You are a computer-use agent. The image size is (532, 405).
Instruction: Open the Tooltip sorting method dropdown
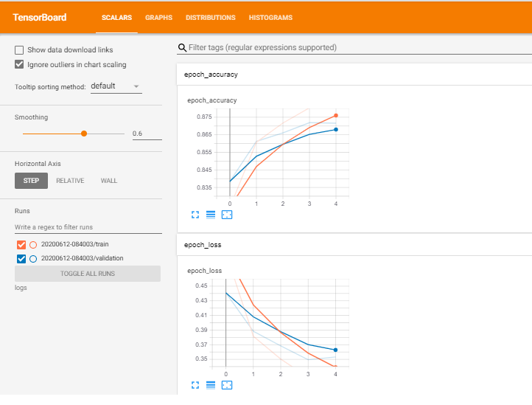pyautogui.click(x=116, y=86)
